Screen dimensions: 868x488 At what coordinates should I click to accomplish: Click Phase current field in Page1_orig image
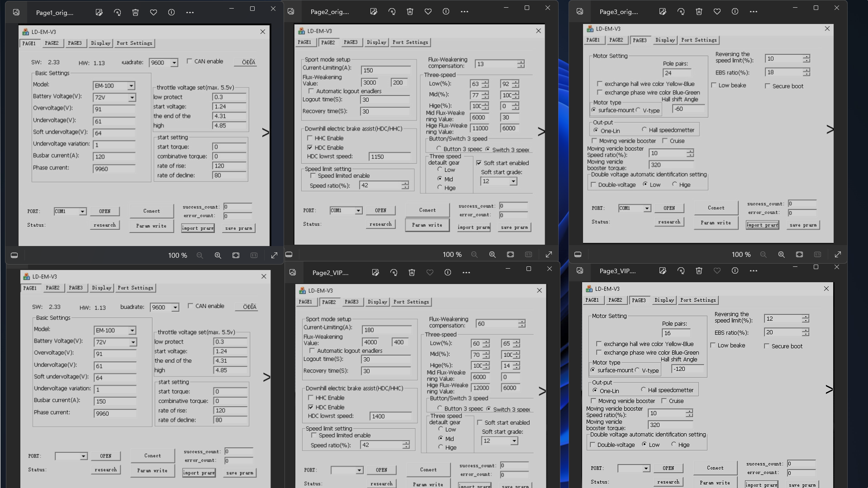(114, 169)
